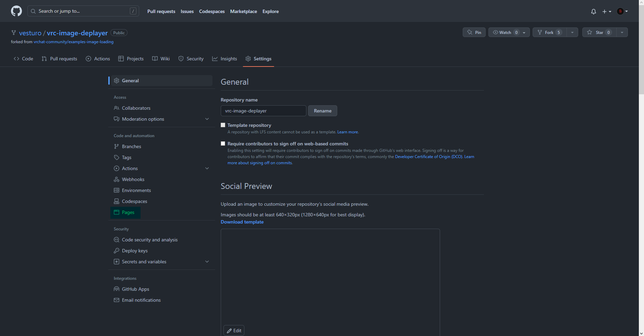
Task: Open Webhooks settings
Action: (162, 179)
